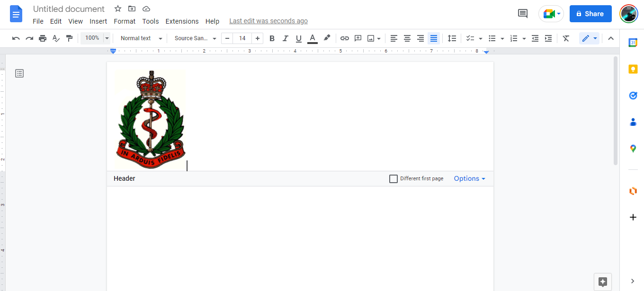The image size is (644, 291).
Task: Print the document using printer icon
Action: (43, 38)
